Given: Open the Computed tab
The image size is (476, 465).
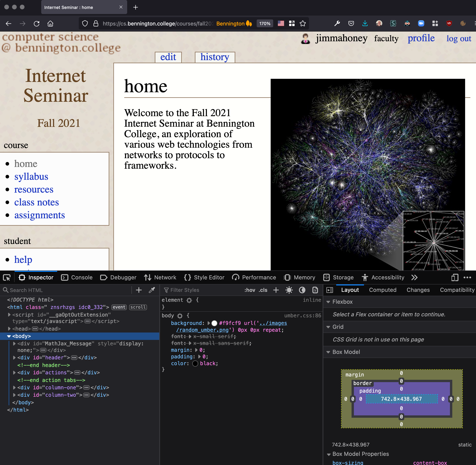Looking at the screenshot, I should [382, 290].
